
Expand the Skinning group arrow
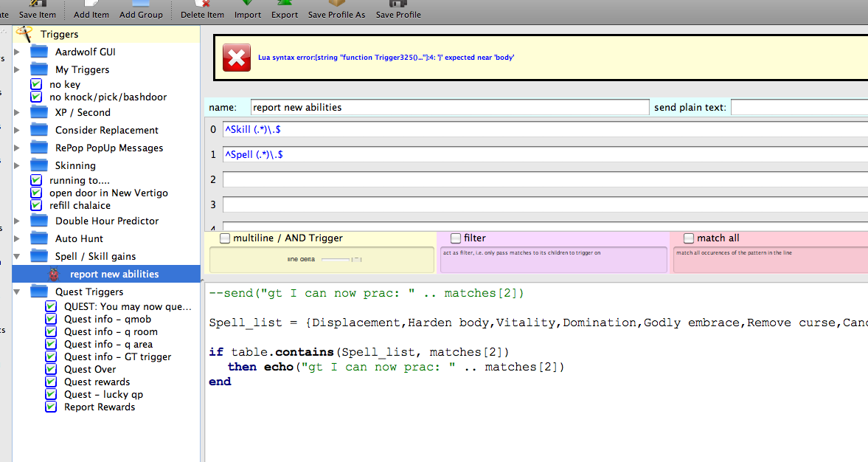coord(17,165)
